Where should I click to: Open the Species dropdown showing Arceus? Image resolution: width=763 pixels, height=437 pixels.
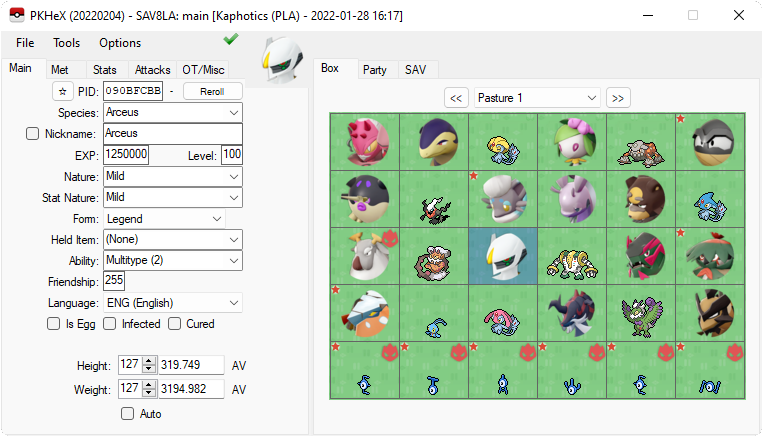173,112
